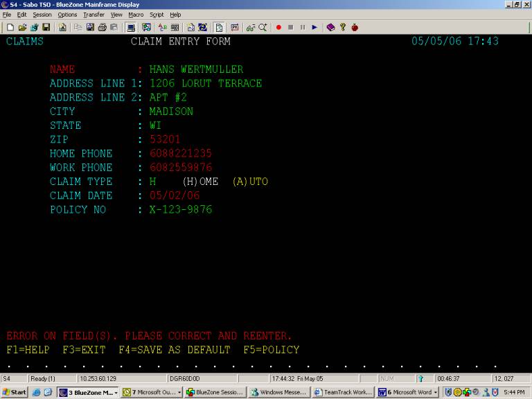Switch to Microsoft Outlook taskbar button
The height and width of the screenshot is (399, 532).
pos(152,392)
